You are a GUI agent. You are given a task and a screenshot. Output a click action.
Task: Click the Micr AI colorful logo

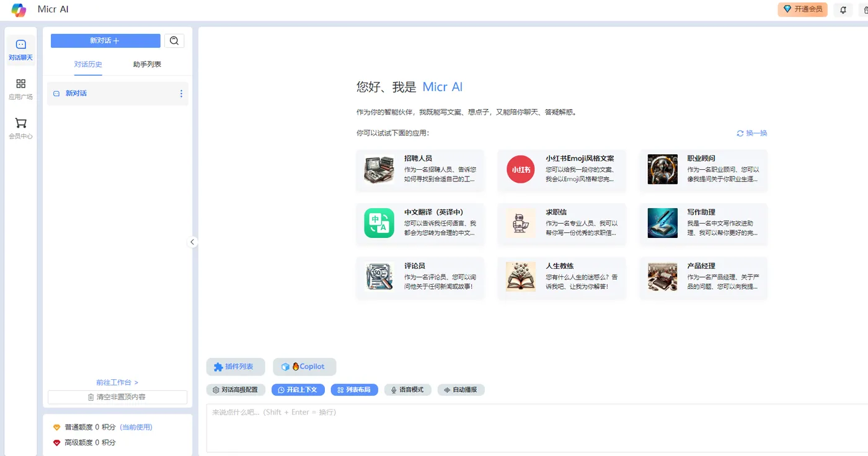click(x=19, y=10)
